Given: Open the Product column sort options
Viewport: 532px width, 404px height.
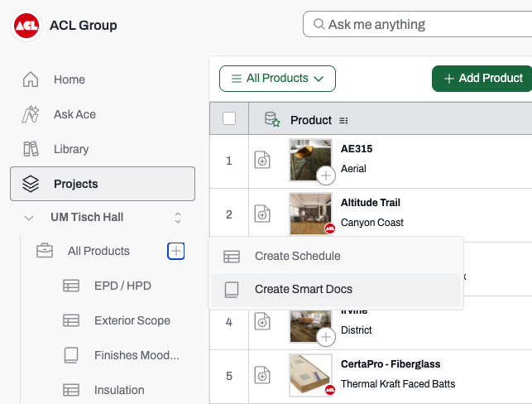Looking at the screenshot, I should click(x=343, y=121).
